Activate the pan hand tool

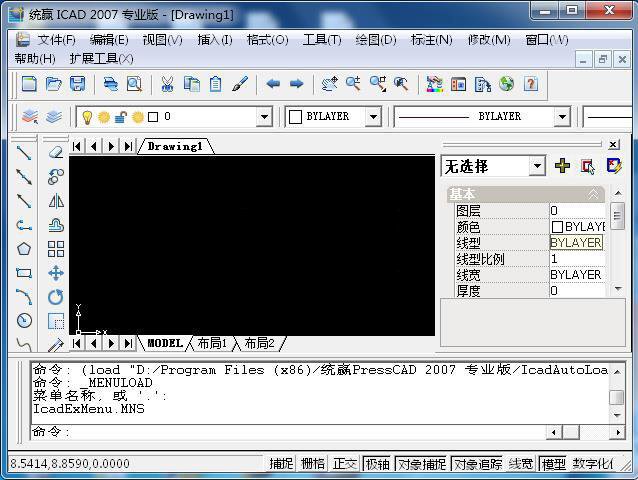pyautogui.click(x=330, y=84)
